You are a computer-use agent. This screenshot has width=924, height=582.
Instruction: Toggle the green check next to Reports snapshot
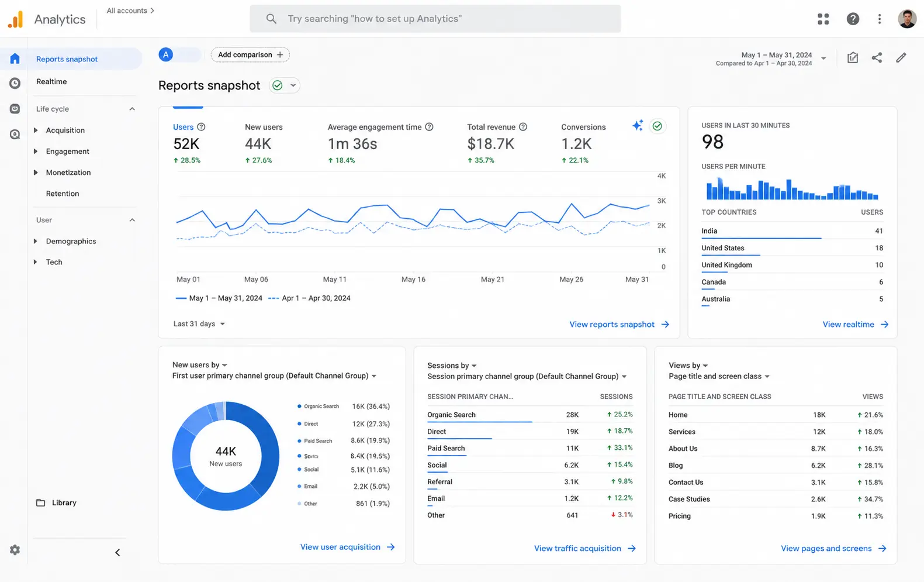click(x=284, y=85)
